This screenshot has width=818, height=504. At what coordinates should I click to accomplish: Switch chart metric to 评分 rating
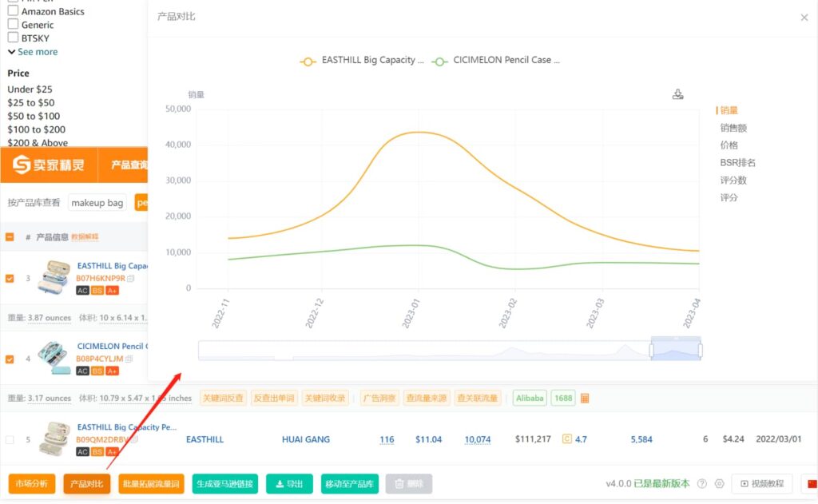(x=729, y=197)
